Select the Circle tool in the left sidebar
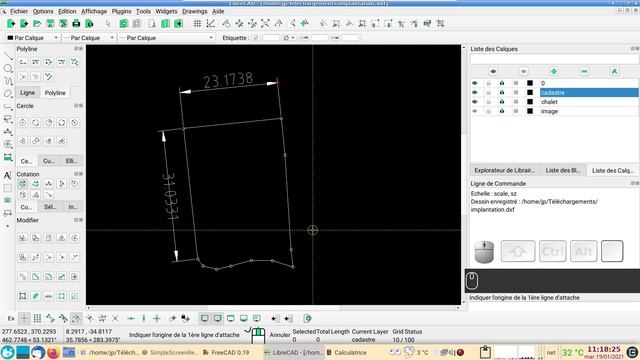640x360 pixels. tap(8, 69)
